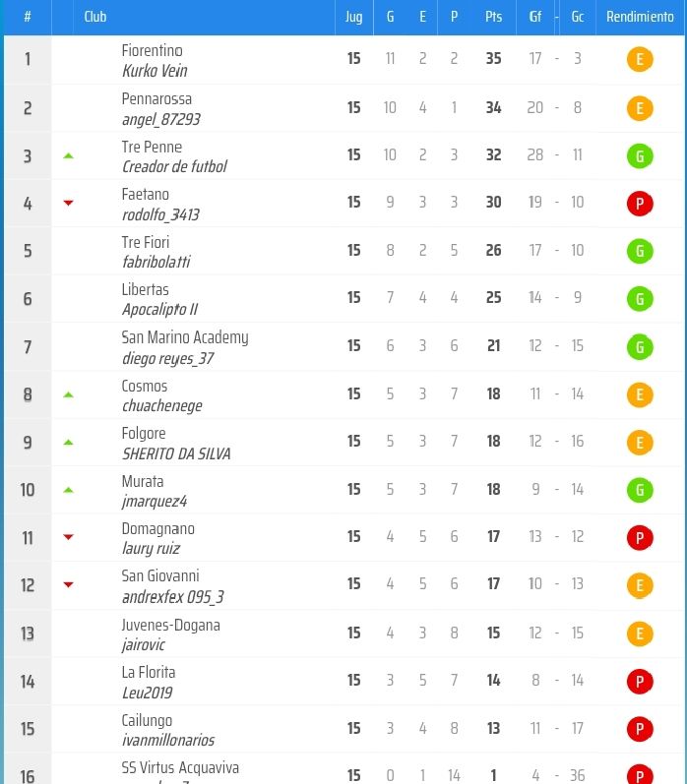Sort table by the Jug column header
This screenshot has width=687, height=784.
(x=353, y=17)
